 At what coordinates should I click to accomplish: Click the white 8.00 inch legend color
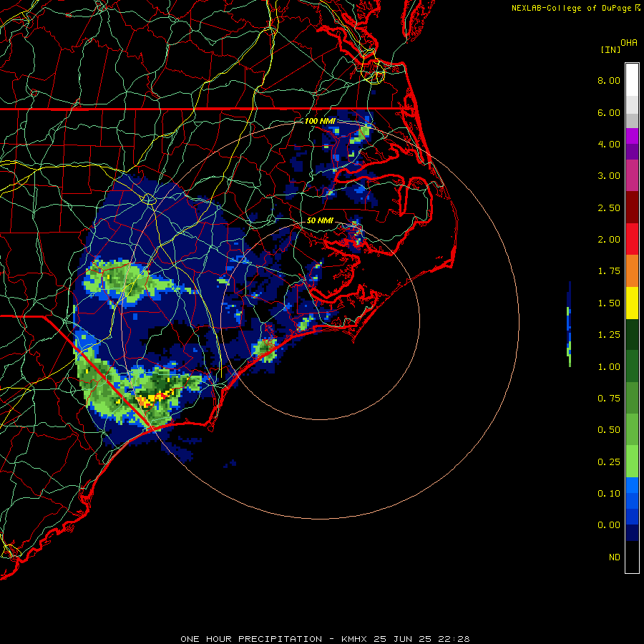point(632,80)
